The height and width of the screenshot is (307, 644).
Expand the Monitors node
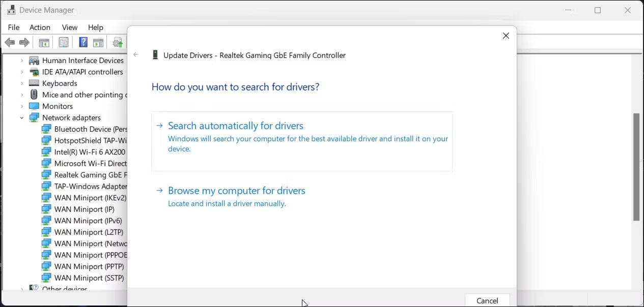click(22, 106)
